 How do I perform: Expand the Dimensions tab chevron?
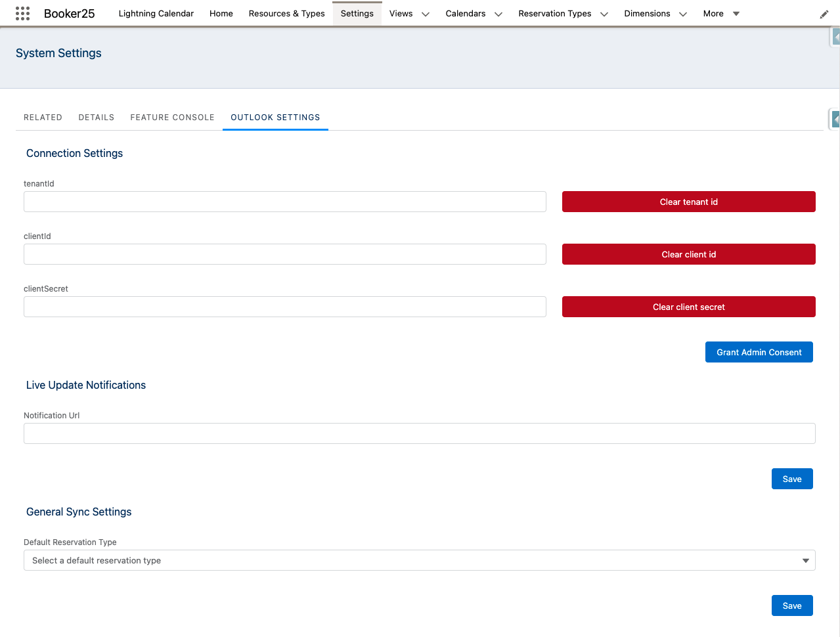click(682, 14)
